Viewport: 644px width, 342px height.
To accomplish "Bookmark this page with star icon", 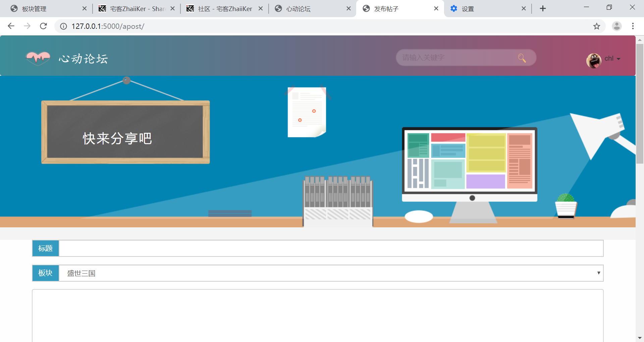I will point(596,26).
